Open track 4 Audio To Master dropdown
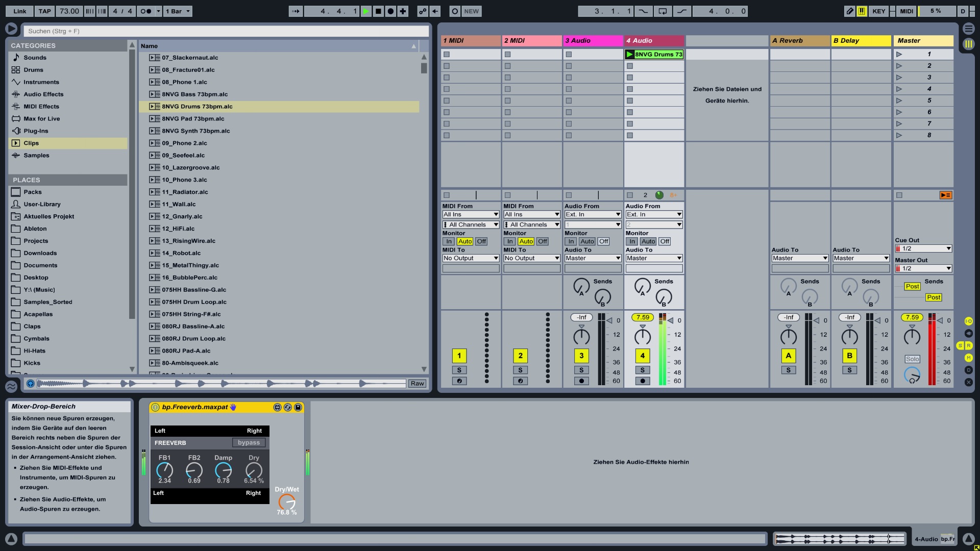Viewport: 980px width, 551px height. point(654,258)
